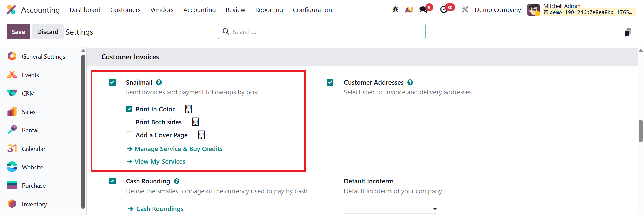Open the activities clock icon
The height and width of the screenshot is (215, 644).
[x=444, y=10]
